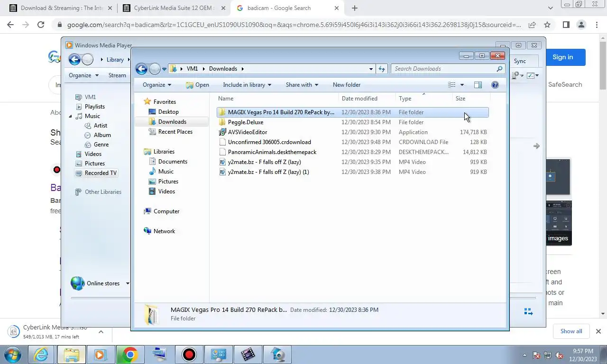The width and height of the screenshot is (607, 364).
Task: Select the AVSVideoEditor application file
Action: [353, 132]
